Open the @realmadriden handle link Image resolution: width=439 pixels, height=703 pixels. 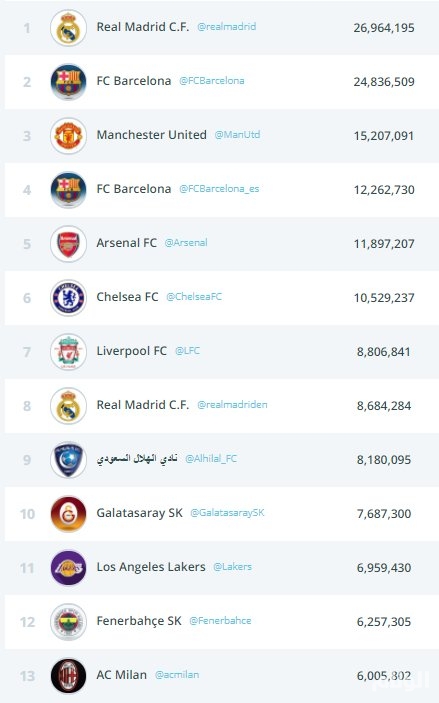click(232, 405)
